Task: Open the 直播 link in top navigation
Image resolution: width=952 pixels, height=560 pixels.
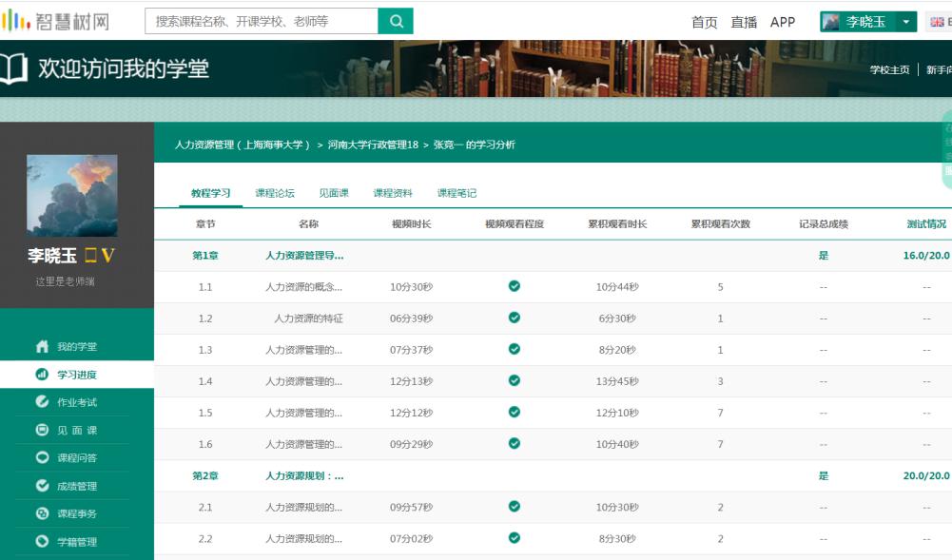Action: tap(744, 22)
